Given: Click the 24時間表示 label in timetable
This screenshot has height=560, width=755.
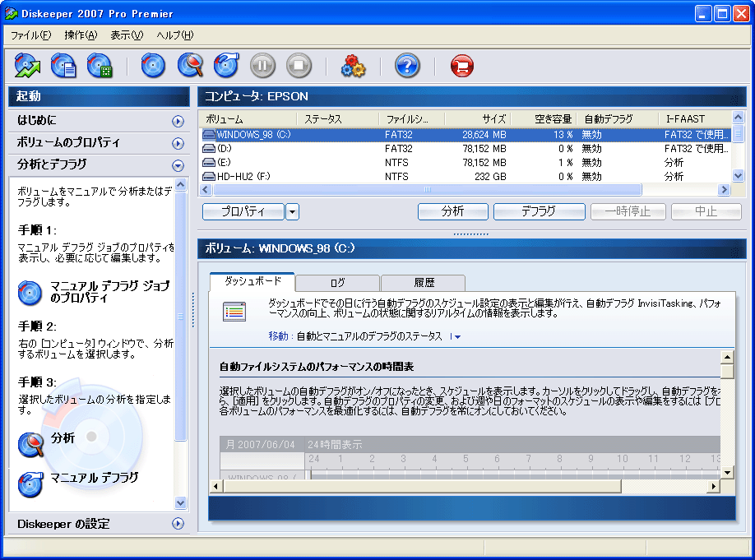Looking at the screenshot, I should [335, 444].
